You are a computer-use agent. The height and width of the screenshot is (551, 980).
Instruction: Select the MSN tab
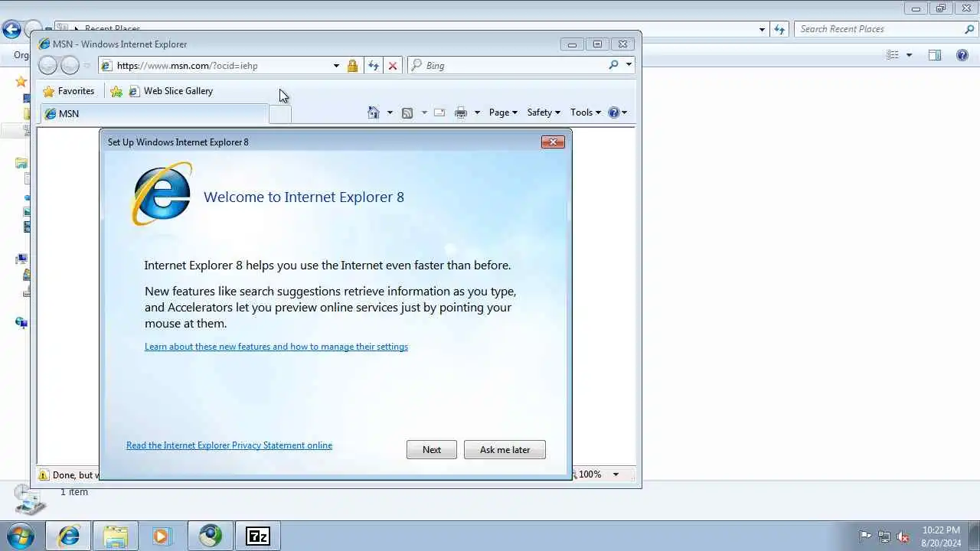click(x=154, y=114)
